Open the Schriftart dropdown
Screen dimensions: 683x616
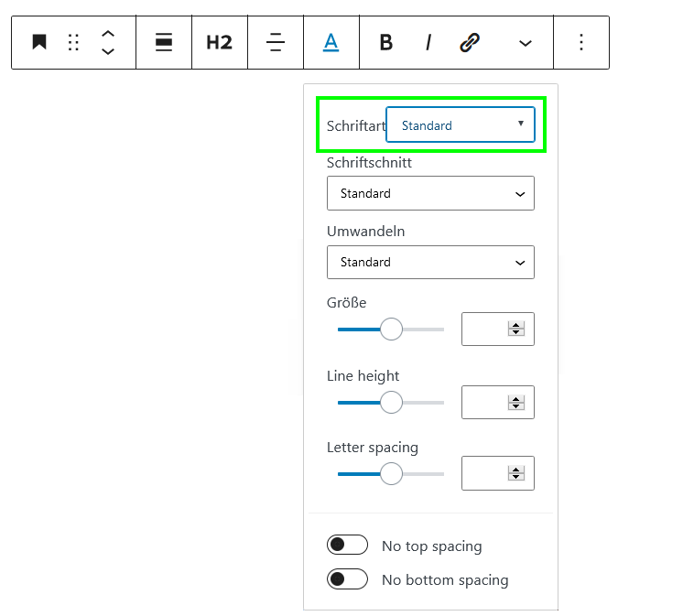tap(461, 125)
